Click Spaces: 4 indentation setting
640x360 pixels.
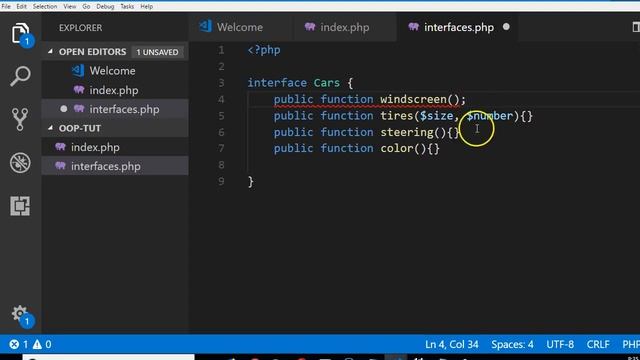[x=512, y=344]
